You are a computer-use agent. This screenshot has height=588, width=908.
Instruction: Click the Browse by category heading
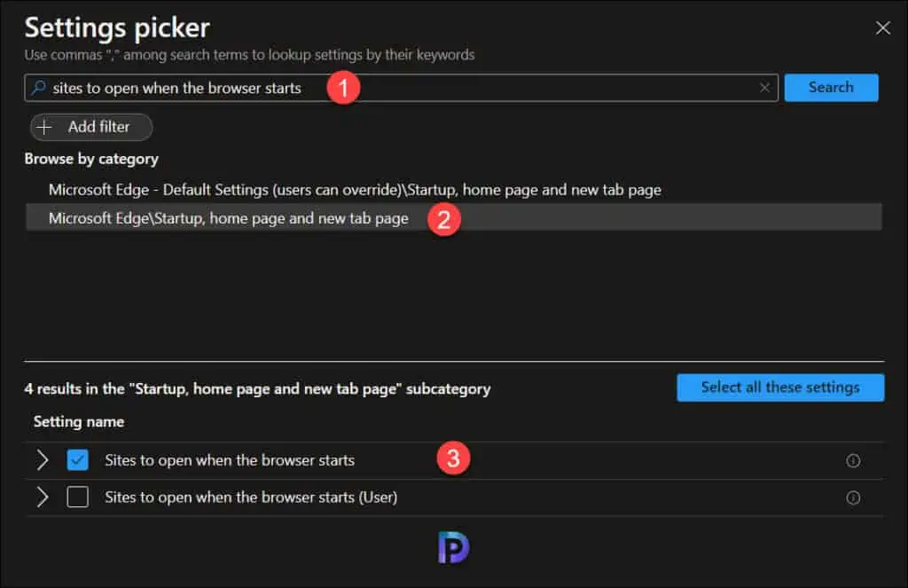click(91, 159)
